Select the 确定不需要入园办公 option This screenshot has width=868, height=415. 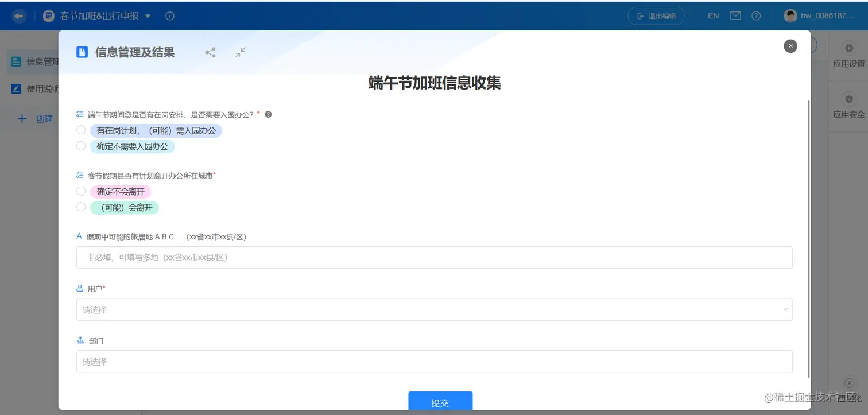[x=81, y=146]
